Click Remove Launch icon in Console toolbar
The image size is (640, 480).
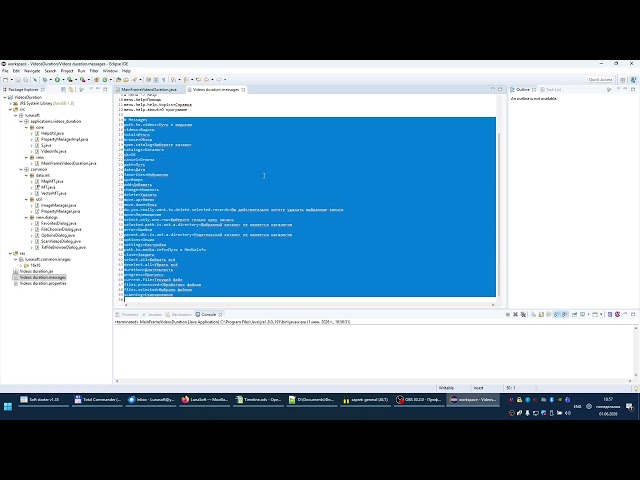pyautogui.click(x=515, y=314)
